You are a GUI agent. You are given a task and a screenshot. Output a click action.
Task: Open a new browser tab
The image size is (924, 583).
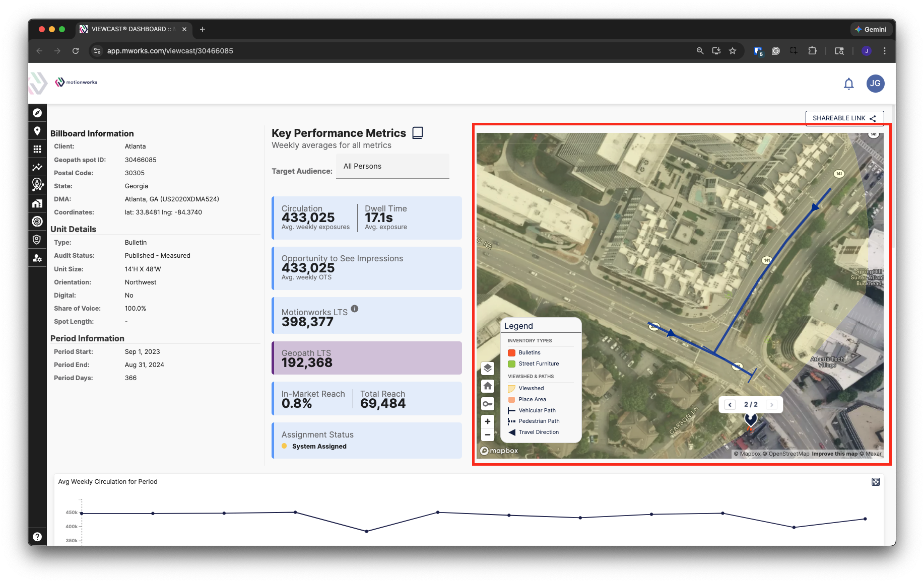pyautogui.click(x=203, y=29)
